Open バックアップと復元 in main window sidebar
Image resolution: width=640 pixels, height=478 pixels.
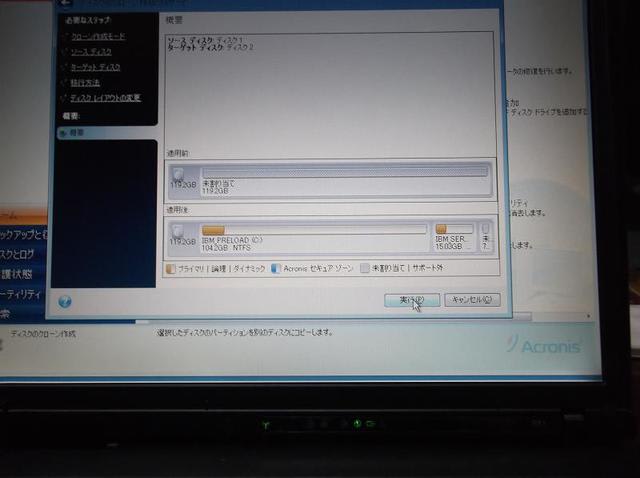23,235
